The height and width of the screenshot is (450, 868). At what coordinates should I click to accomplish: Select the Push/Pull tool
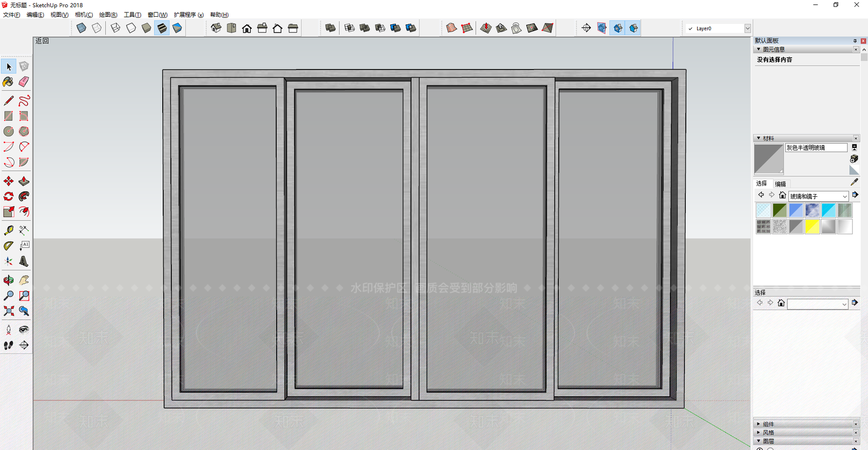point(24,181)
